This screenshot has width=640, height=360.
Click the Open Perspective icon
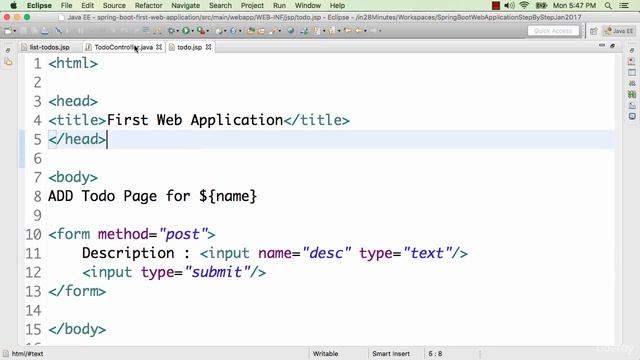[593, 31]
